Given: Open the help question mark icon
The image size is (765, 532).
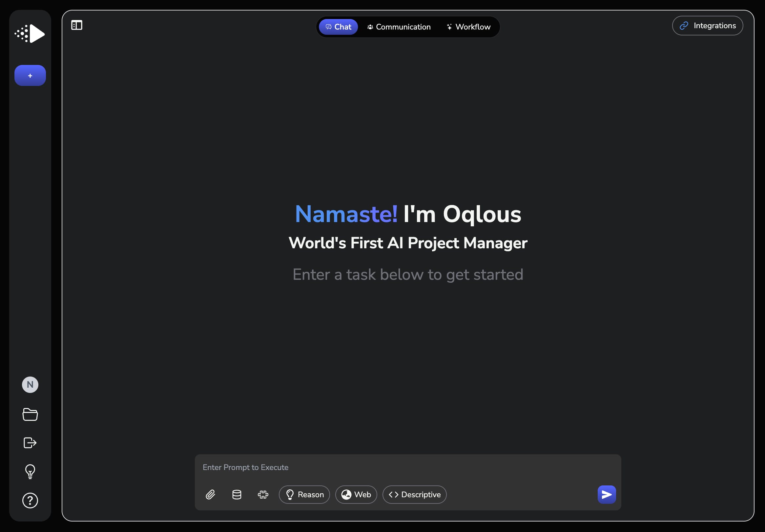Looking at the screenshot, I should [30, 501].
